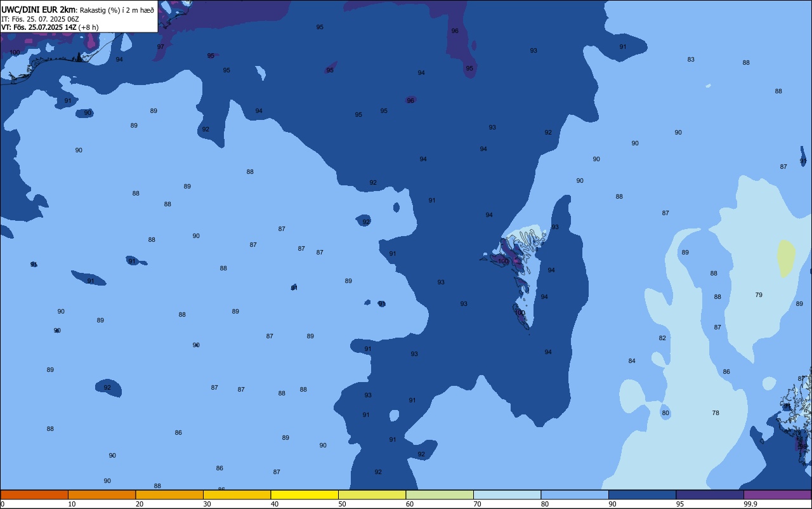Click the humidity value 82 on the map

662,338
